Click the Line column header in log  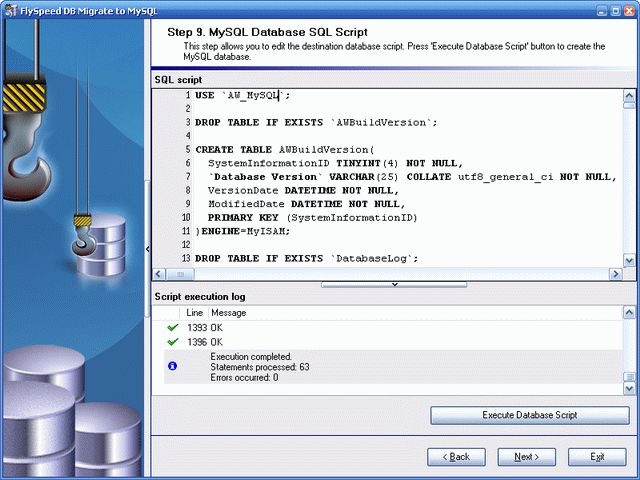pos(194,313)
